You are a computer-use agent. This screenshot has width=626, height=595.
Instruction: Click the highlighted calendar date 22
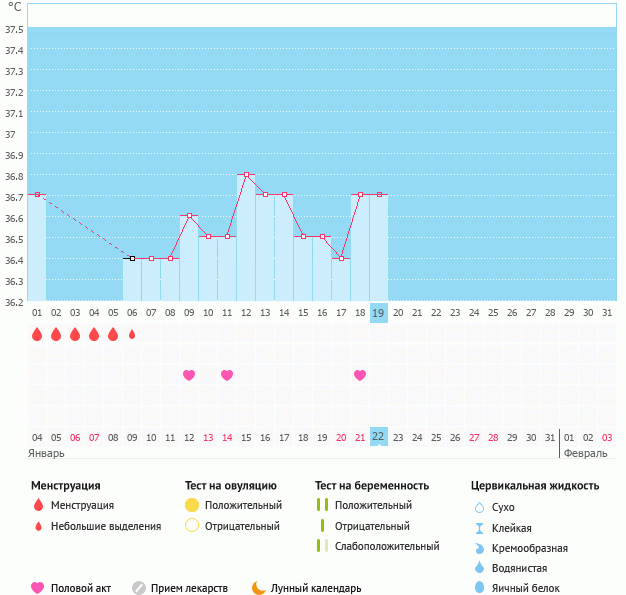click(x=378, y=436)
